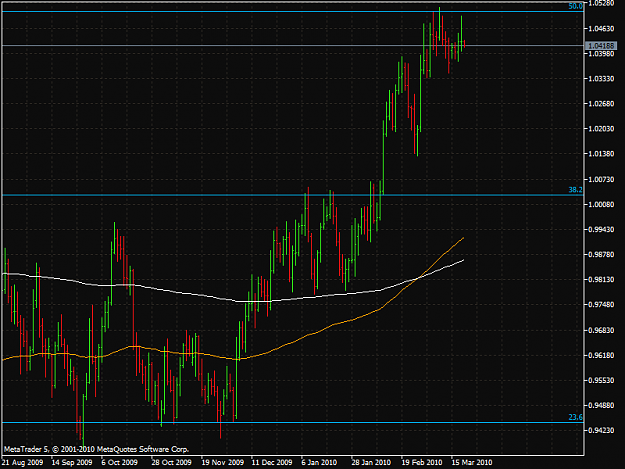Click the 1.02680 price axis label
The width and height of the screenshot is (625, 469).
(x=601, y=104)
